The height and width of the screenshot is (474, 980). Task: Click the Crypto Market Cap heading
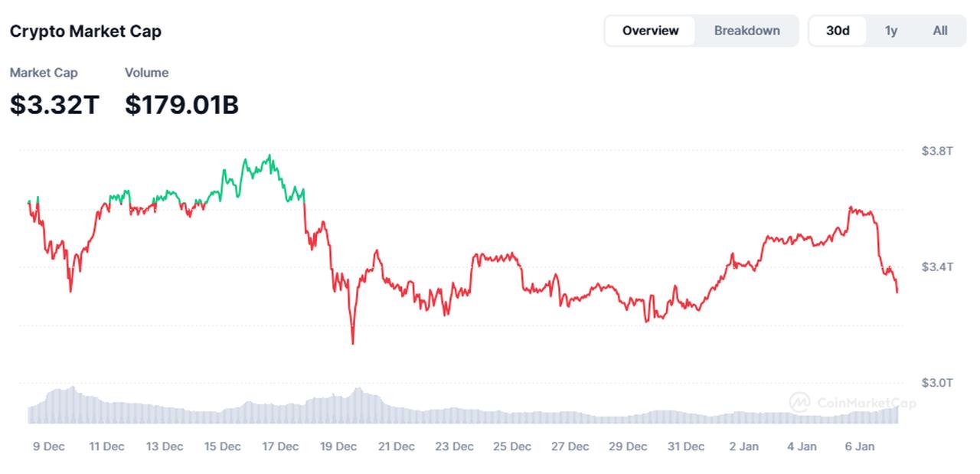(84, 31)
